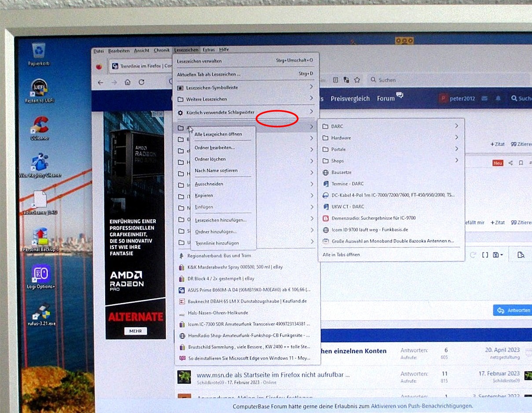532x413 pixels.
Task: Open the Chronik menu
Action: tap(161, 50)
